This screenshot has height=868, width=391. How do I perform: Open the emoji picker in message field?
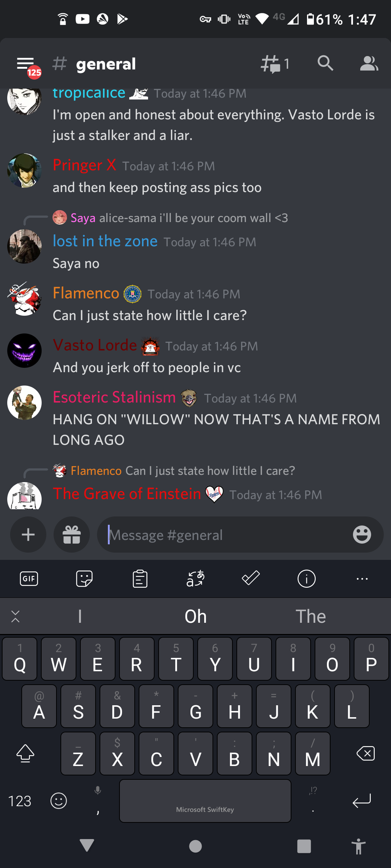click(362, 535)
